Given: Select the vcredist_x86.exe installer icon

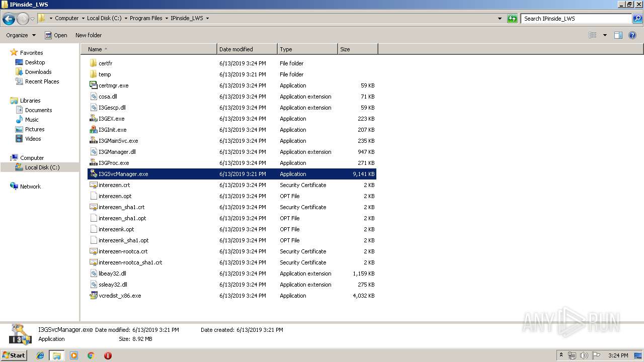Looking at the screenshot, I should coord(93,296).
